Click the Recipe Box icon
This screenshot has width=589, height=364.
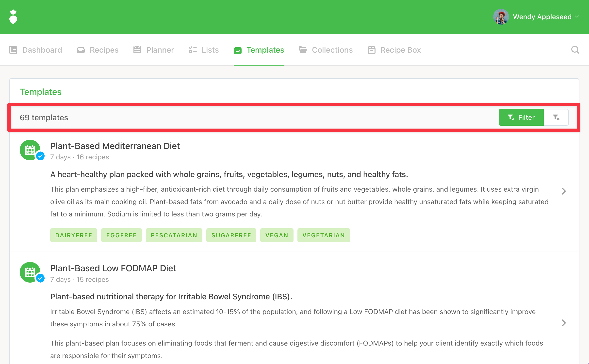371,50
